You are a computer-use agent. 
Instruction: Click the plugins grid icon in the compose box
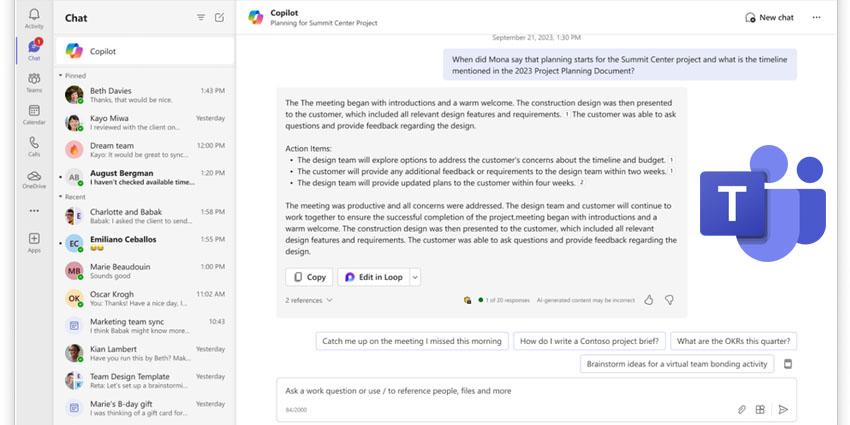pos(760,409)
